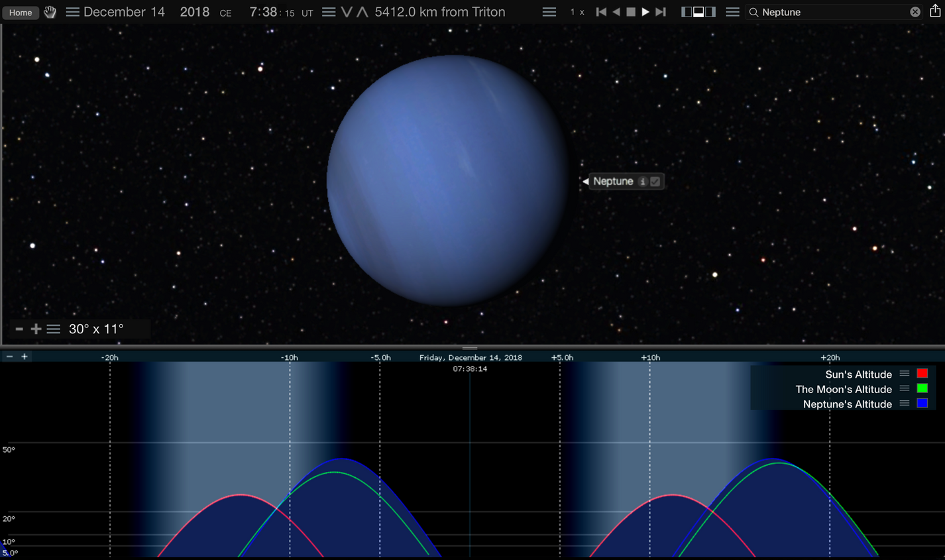
Task: Click the 1x time rate label
Action: (x=577, y=11)
